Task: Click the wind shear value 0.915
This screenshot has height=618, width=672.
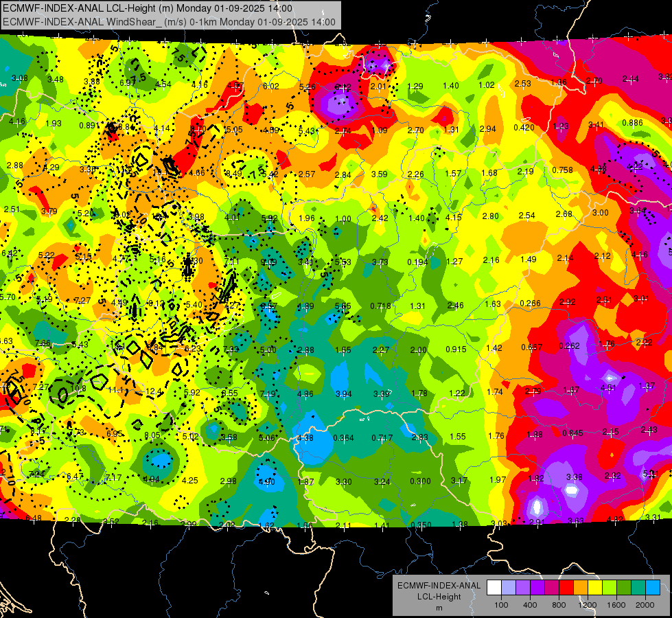Action: tap(456, 349)
